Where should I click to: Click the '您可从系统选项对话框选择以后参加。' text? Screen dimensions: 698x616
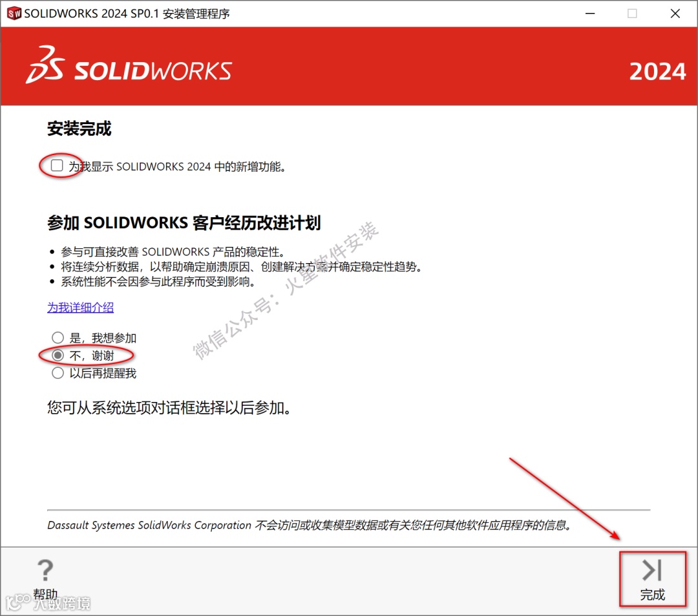click(169, 407)
